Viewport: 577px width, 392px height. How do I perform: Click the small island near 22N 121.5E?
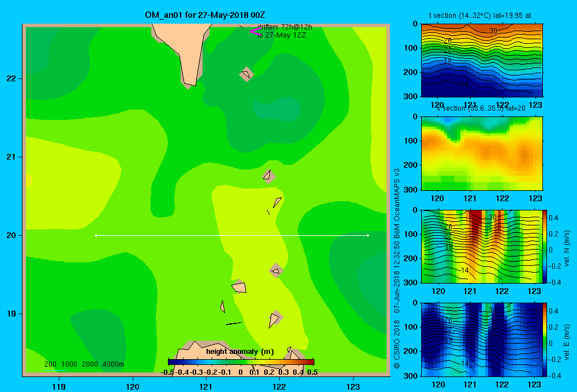246,74
